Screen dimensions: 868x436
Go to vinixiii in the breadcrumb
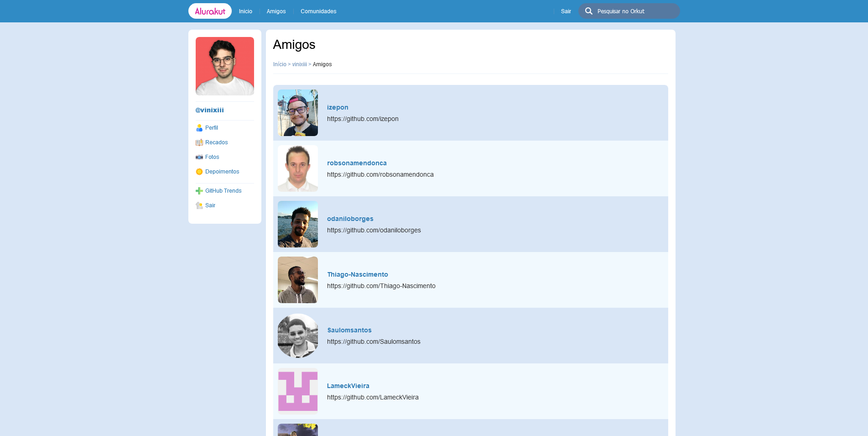[300, 64]
